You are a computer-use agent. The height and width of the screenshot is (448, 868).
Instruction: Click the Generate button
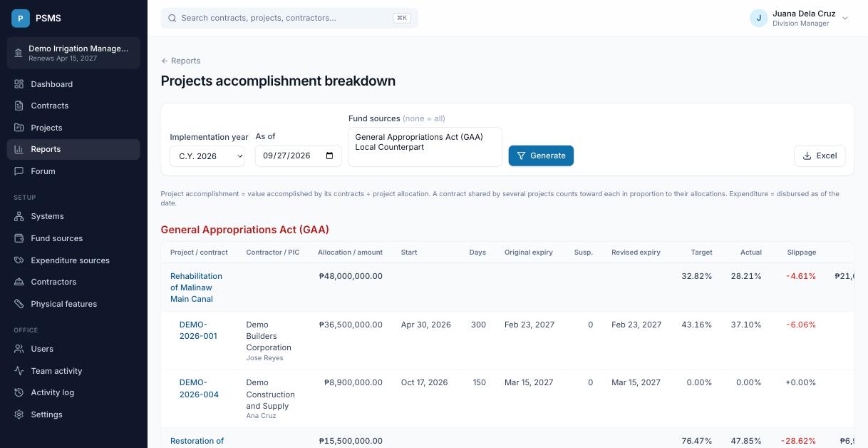tap(541, 156)
